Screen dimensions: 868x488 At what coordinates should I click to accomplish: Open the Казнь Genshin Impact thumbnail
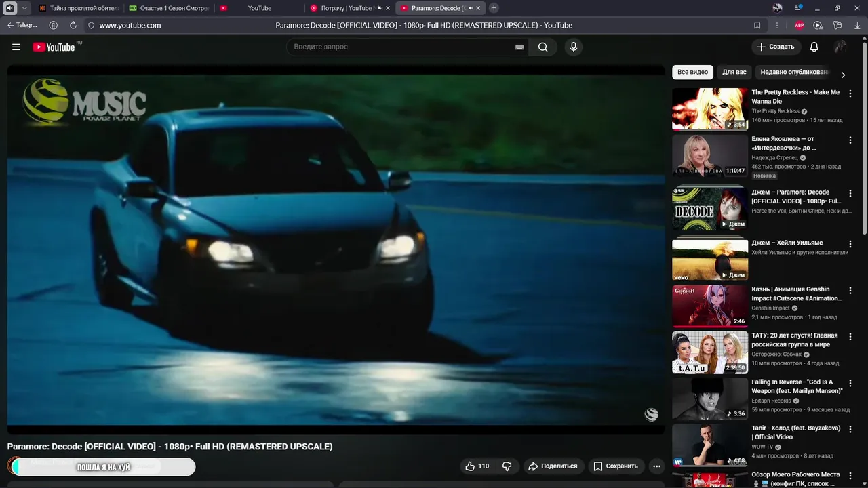710,306
